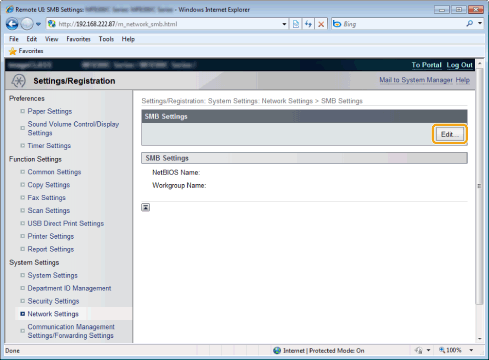This screenshot has height=360, width=489.
Task: Open Copy Settings in sidebar
Action: pos(49,185)
